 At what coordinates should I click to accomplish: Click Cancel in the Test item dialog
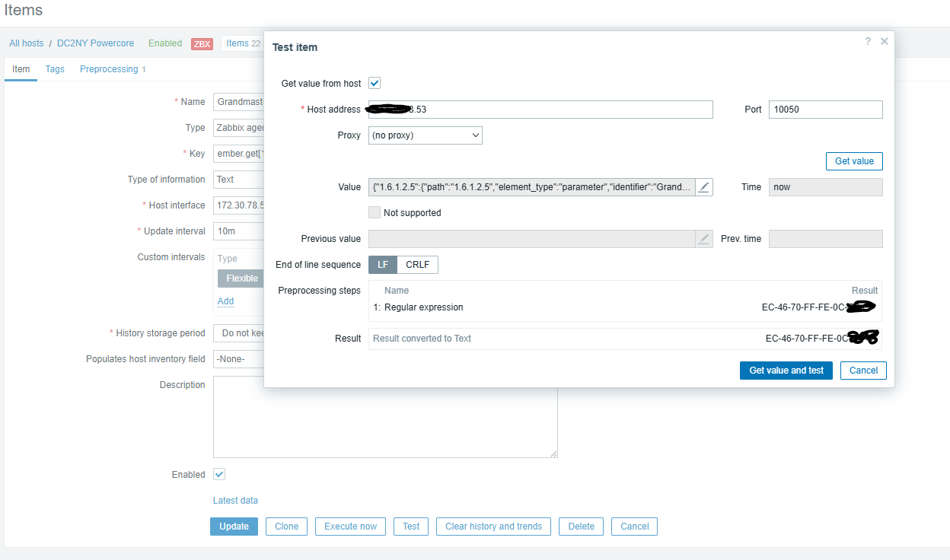pyautogui.click(x=863, y=371)
